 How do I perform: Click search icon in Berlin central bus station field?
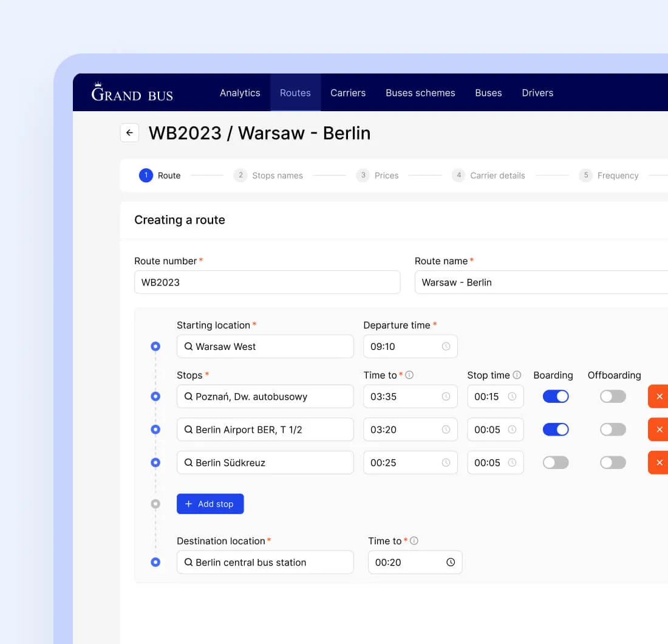(x=188, y=562)
